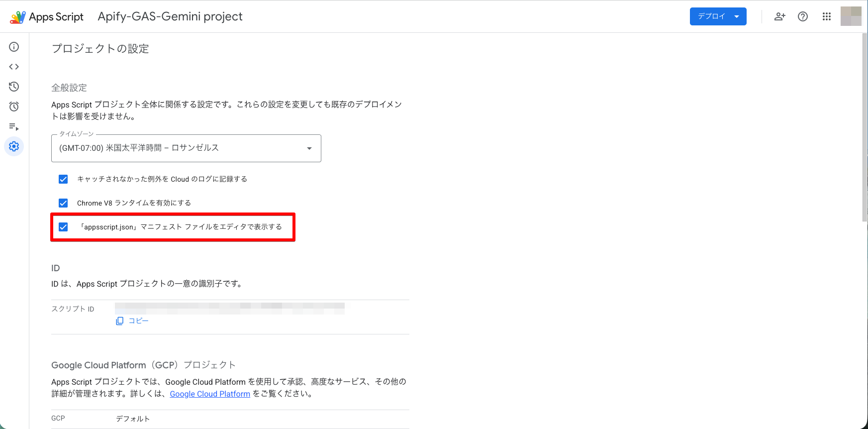868x429 pixels.
Task: Open the timezone dropdown
Action: (x=186, y=148)
